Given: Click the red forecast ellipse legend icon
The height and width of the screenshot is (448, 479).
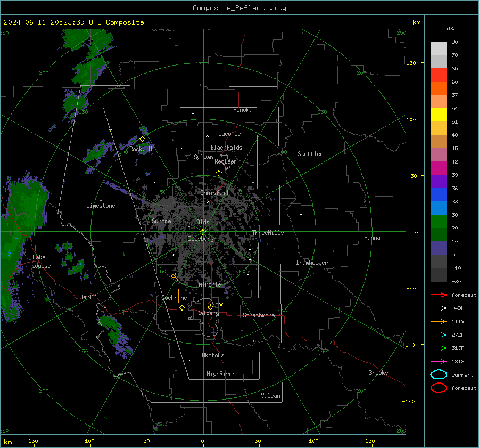Looking at the screenshot, I should [439, 388].
